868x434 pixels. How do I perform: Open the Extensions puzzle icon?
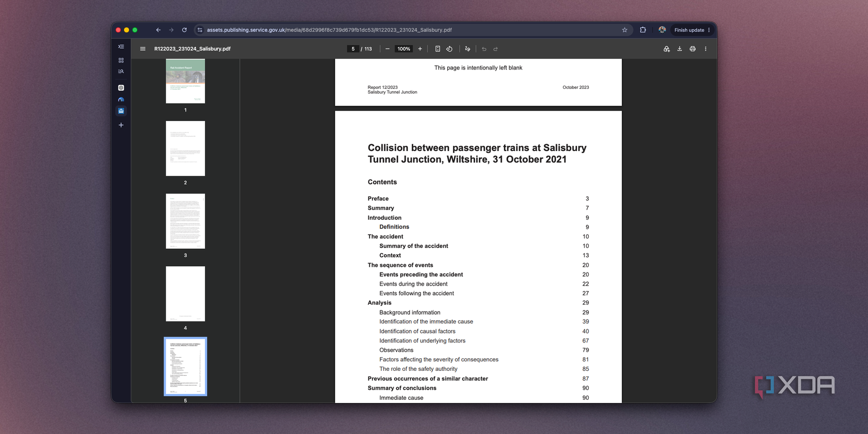pos(643,30)
